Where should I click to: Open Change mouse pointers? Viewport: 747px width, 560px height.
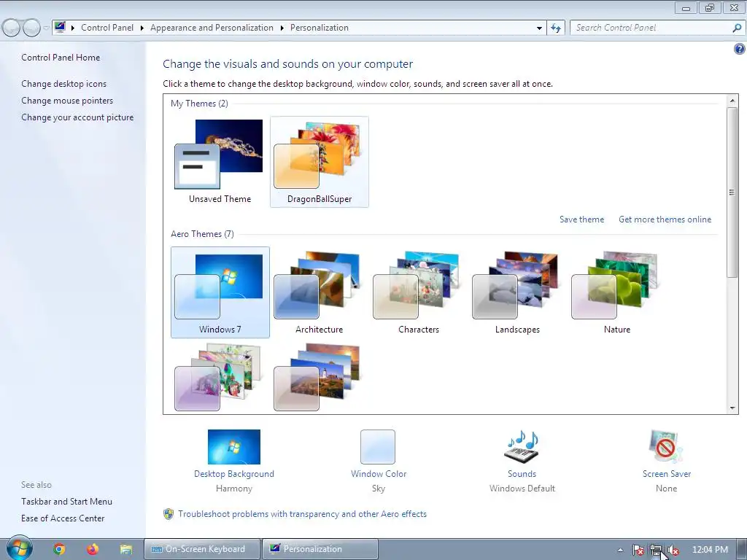pos(67,101)
